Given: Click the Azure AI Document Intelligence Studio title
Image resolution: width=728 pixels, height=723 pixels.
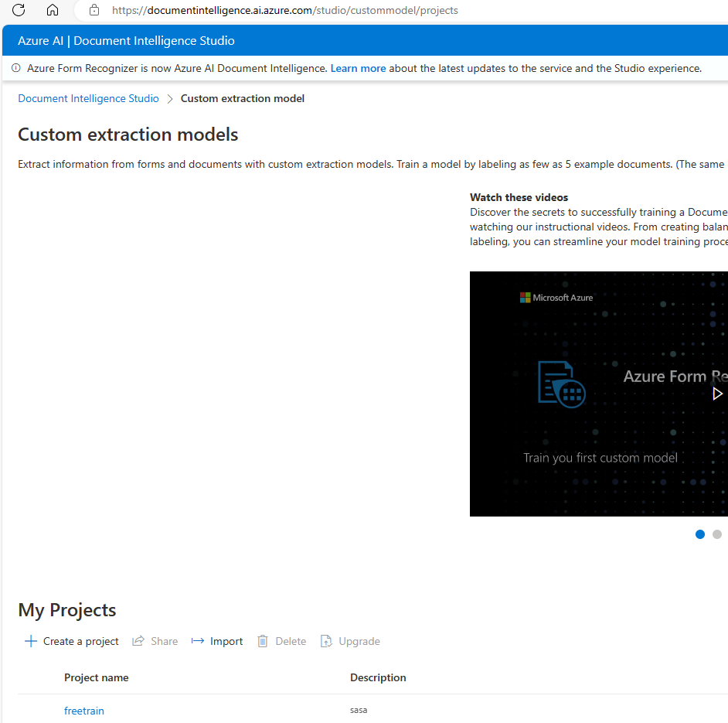Looking at the screenshot, I should pyautogui.click(x=126, y=40).
